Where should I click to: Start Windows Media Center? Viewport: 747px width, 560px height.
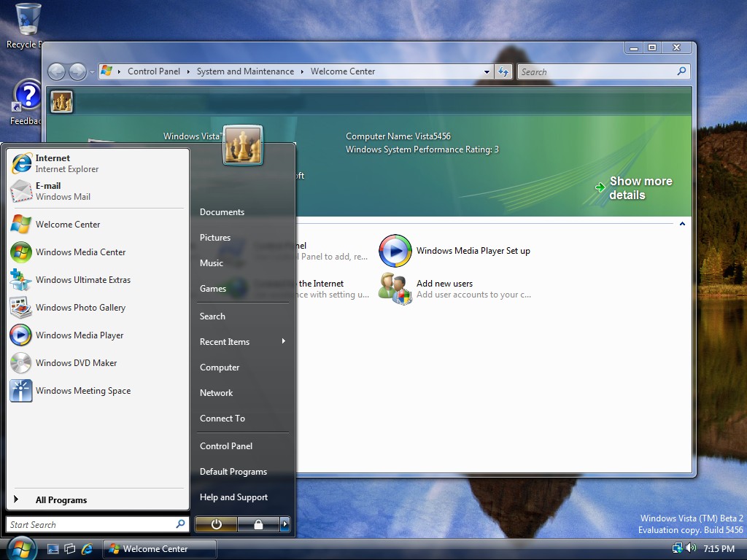(98, 252)
